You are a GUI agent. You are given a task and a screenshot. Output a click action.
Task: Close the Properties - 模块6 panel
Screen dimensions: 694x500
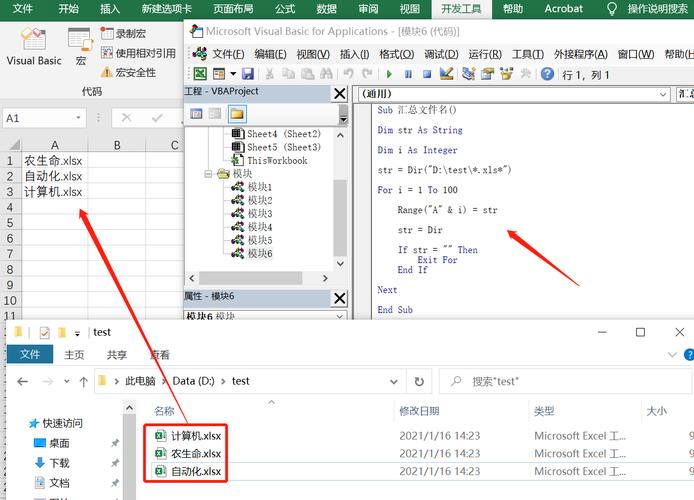point(340,298)
